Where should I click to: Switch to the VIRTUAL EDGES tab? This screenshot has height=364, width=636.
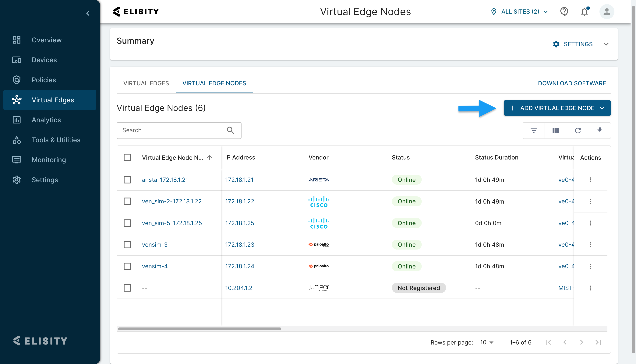point(146,83)
